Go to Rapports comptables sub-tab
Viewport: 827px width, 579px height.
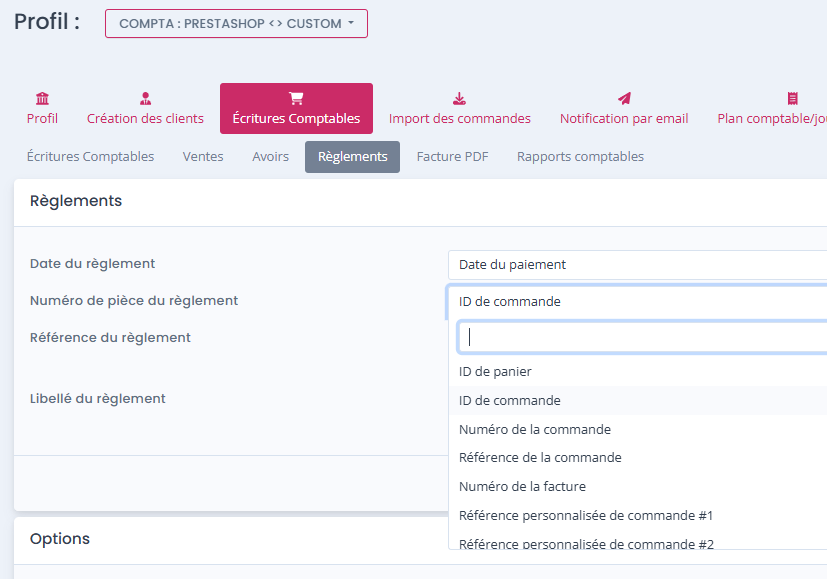click(x=580, y=157)
